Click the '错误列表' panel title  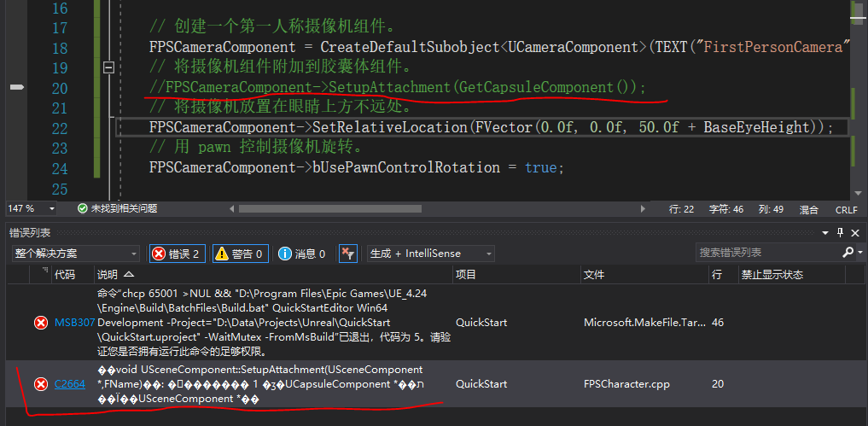30,233
